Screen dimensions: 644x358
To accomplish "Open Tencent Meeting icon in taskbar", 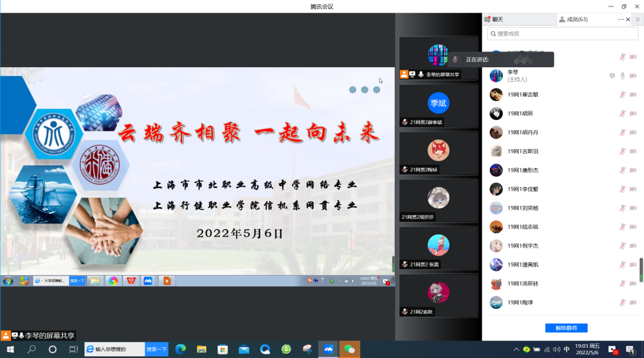I will (328, 350).
